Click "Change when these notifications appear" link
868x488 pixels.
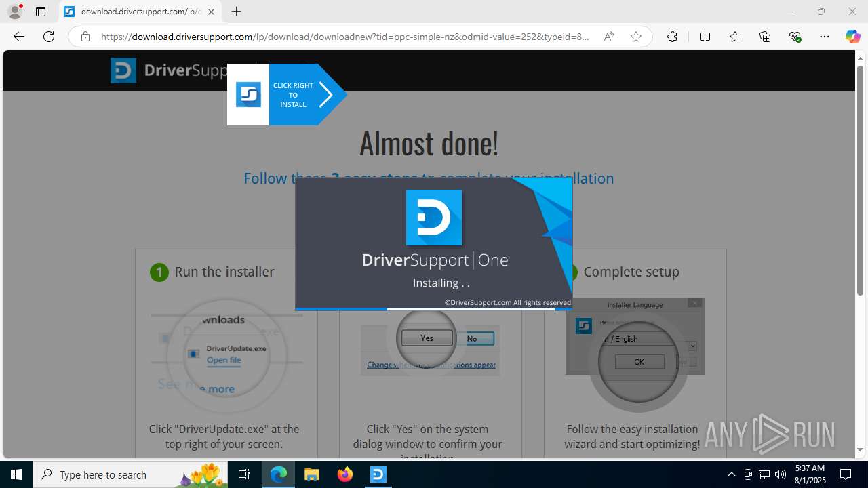(431, 365)
